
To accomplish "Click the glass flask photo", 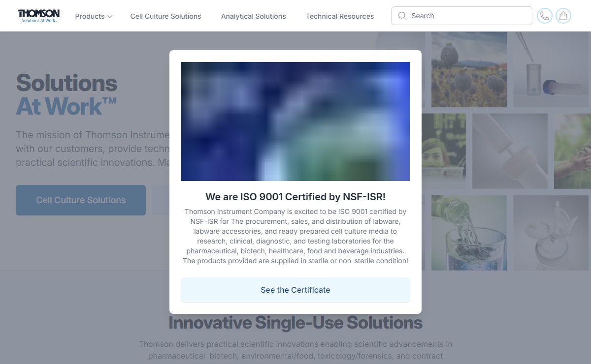I will click(551, 233).
